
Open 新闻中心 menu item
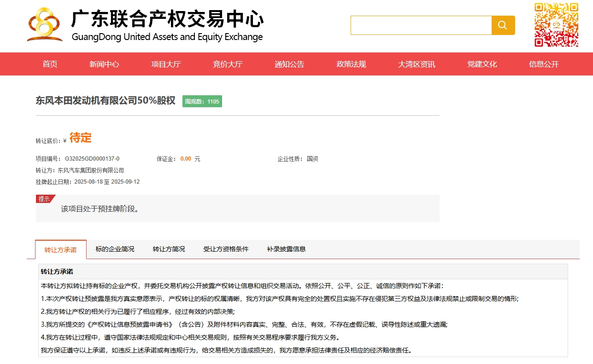pyautogui.click(x=104, y=64)
